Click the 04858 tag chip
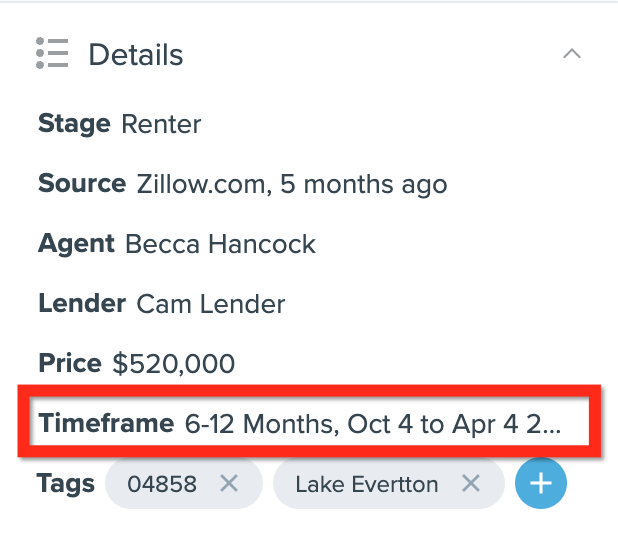Screen dimensions: 618x542 coord(184,483)
